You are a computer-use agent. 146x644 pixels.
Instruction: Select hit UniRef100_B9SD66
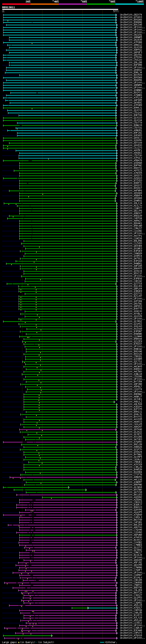tap(131, 20)
